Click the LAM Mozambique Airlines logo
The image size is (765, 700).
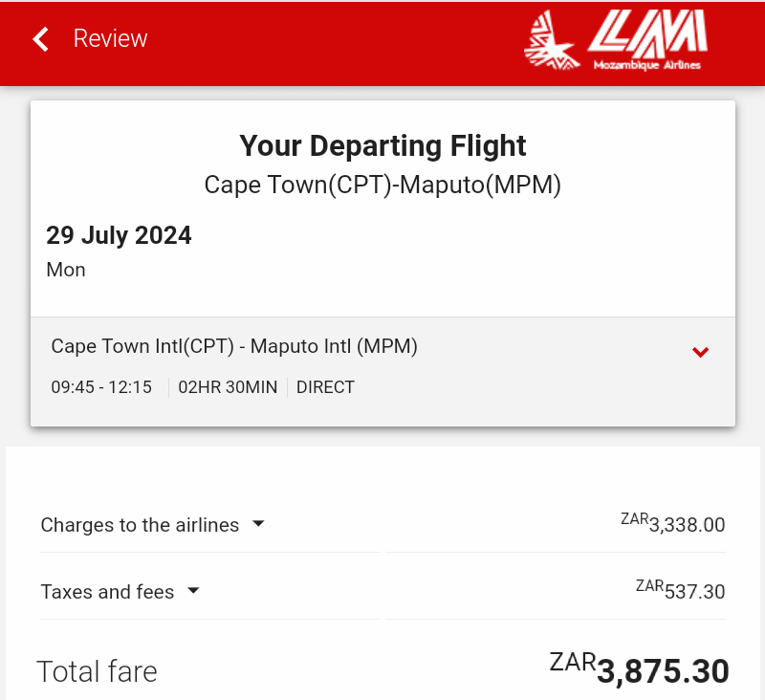pos(616,40)
